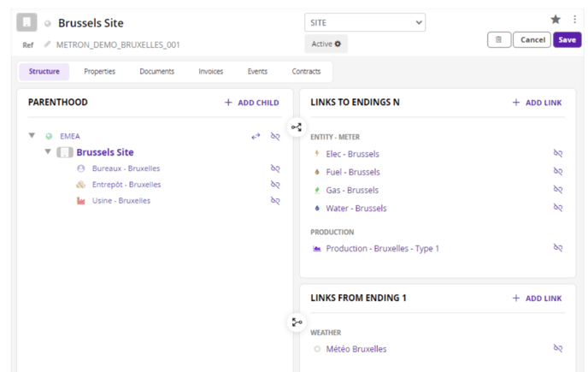This screenshot has height=372, width=588.
Task: Click the pencil icon to edit reference
Action: pos(48,44)
